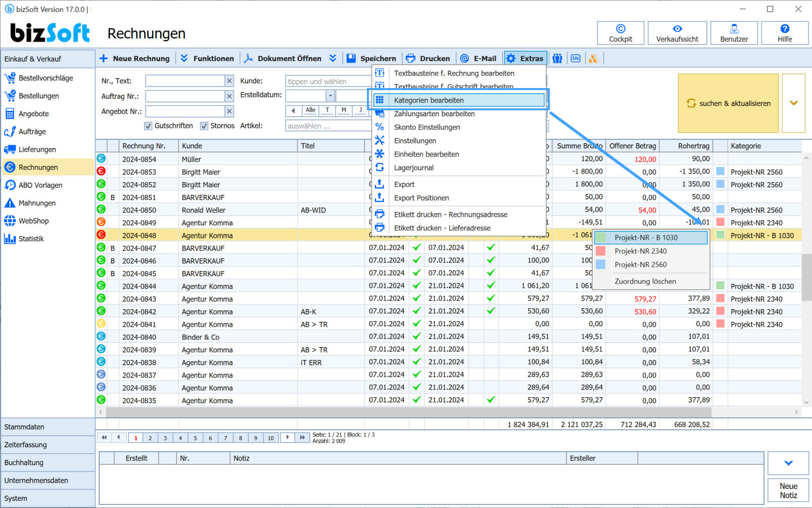Expand search options arrow beside suchen button
Screen dimensions: 812x508
[x=794, y=103]
